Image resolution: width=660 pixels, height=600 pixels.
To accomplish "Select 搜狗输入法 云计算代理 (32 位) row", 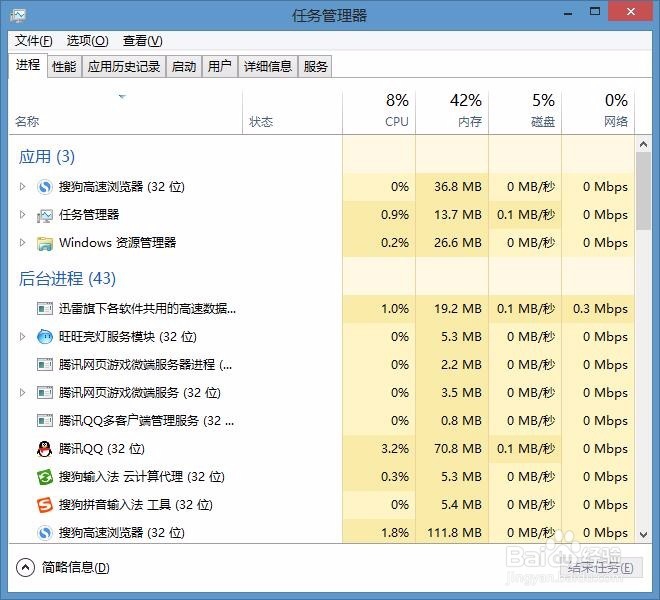I will [322, 477].
